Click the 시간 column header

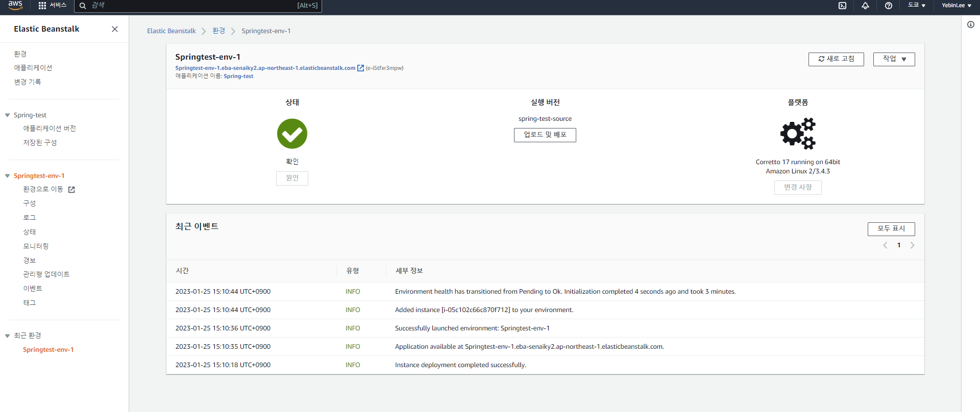(182, 271)
